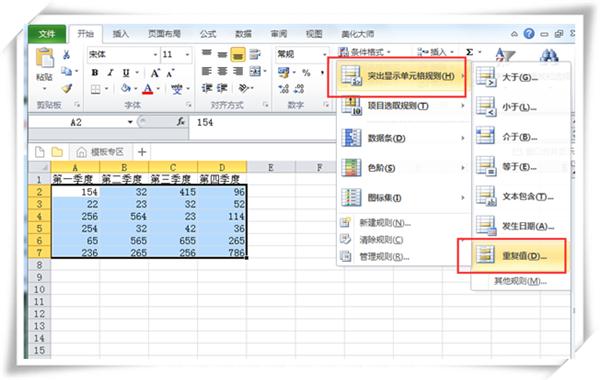
Task: Apply the fill color bucket
Action: (126, 89)
